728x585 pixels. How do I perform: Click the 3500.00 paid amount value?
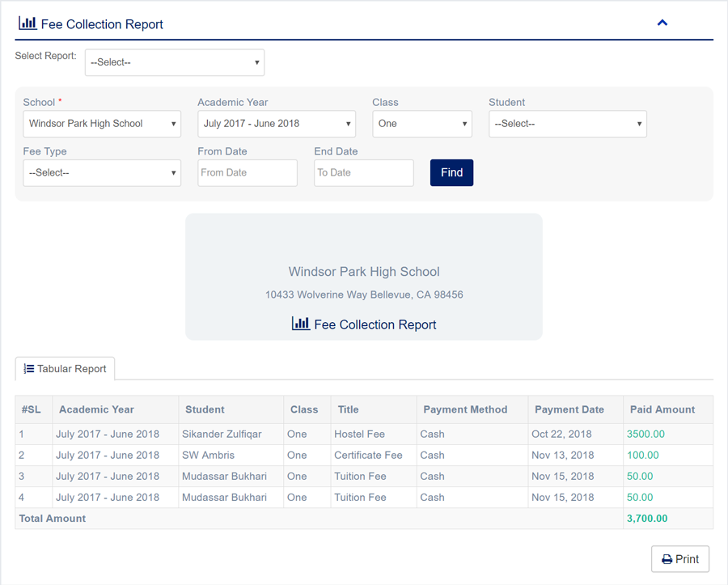click(645, 434)
